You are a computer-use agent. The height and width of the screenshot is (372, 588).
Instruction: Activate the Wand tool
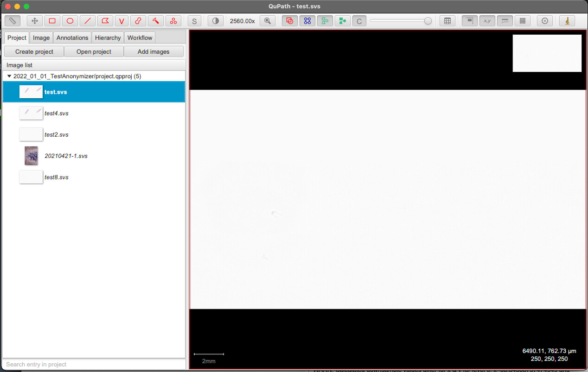click(x=156, y=20)
